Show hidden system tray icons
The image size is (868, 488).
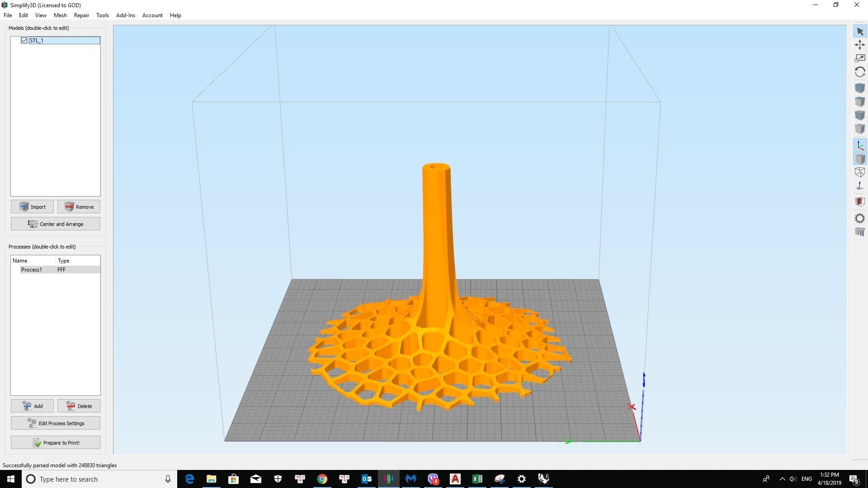click(782, 479)
